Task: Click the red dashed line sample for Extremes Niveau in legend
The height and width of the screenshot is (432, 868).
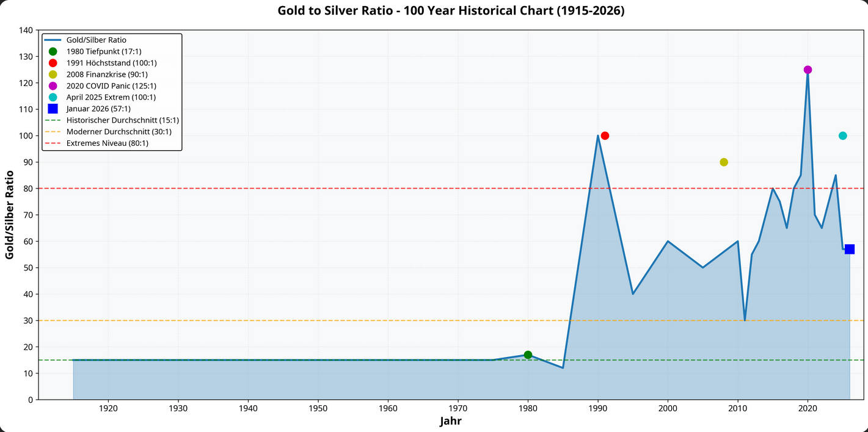Action: 53,143
